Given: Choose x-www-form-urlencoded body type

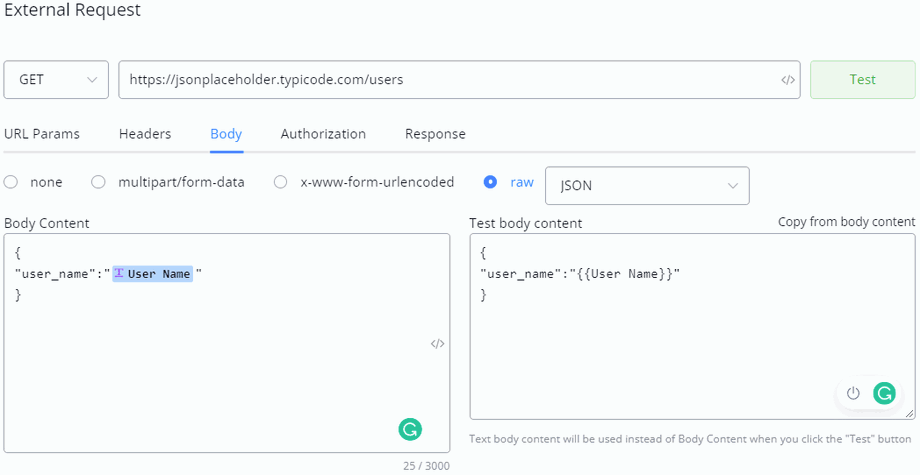Looking at the screenshot, I should click(281, 182).
